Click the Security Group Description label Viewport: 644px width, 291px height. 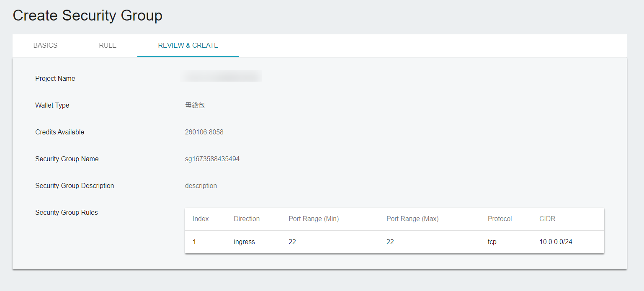(x=75, y=185)
